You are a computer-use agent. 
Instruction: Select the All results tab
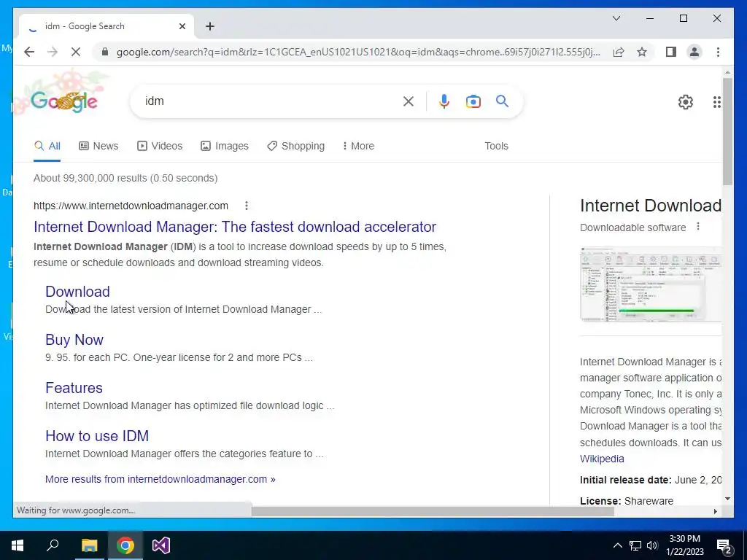(47, 146)
